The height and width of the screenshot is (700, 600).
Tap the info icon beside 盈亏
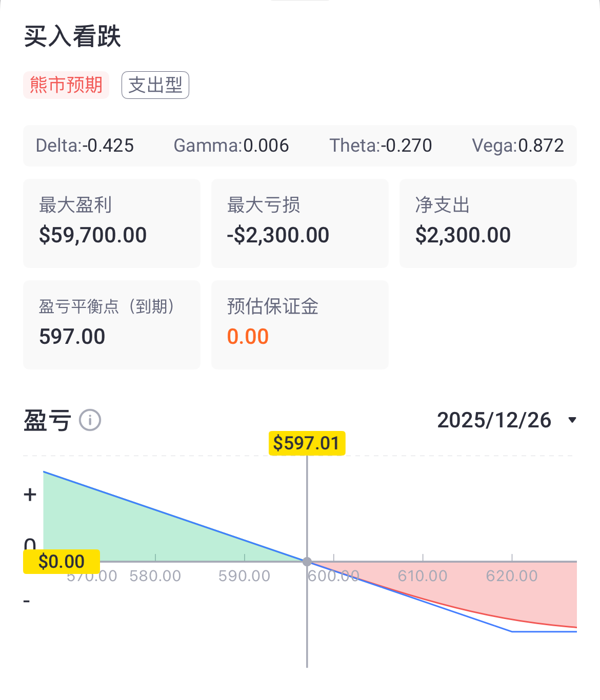click(90, 420)
